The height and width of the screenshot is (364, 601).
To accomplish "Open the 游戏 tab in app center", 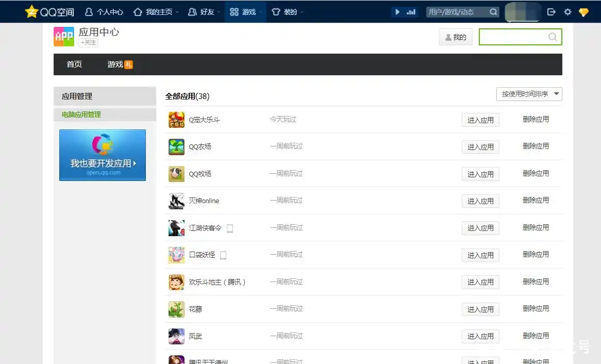I will 115,64.
